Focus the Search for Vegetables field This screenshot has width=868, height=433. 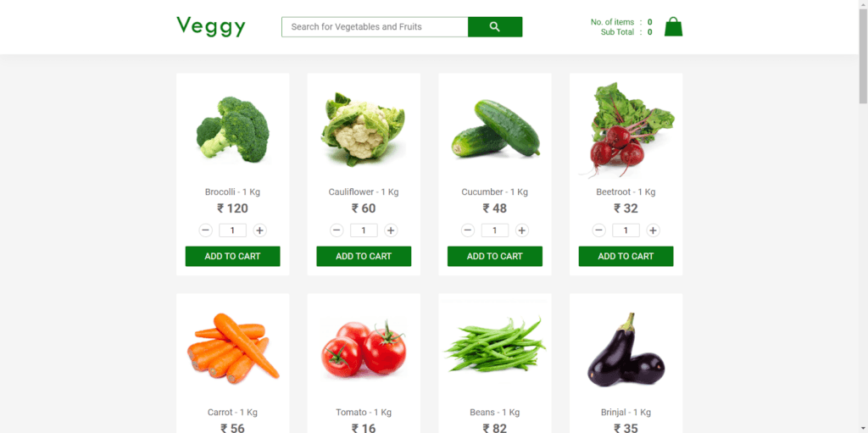point(375,26)
